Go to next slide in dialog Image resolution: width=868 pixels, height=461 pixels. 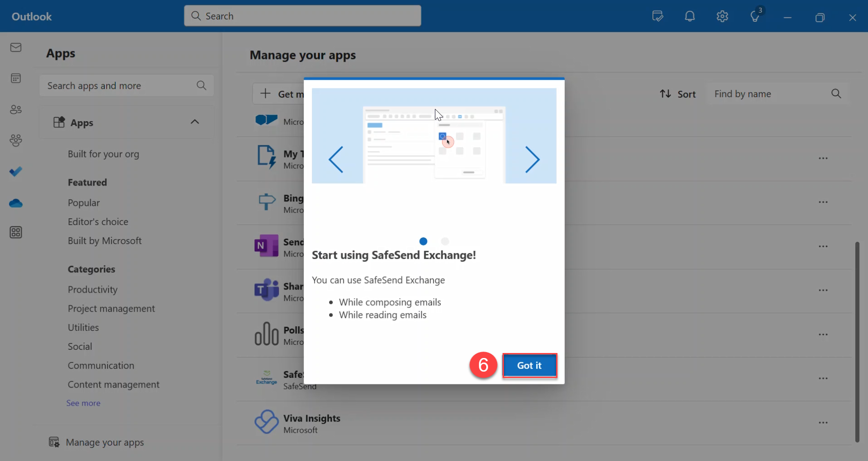532,159
